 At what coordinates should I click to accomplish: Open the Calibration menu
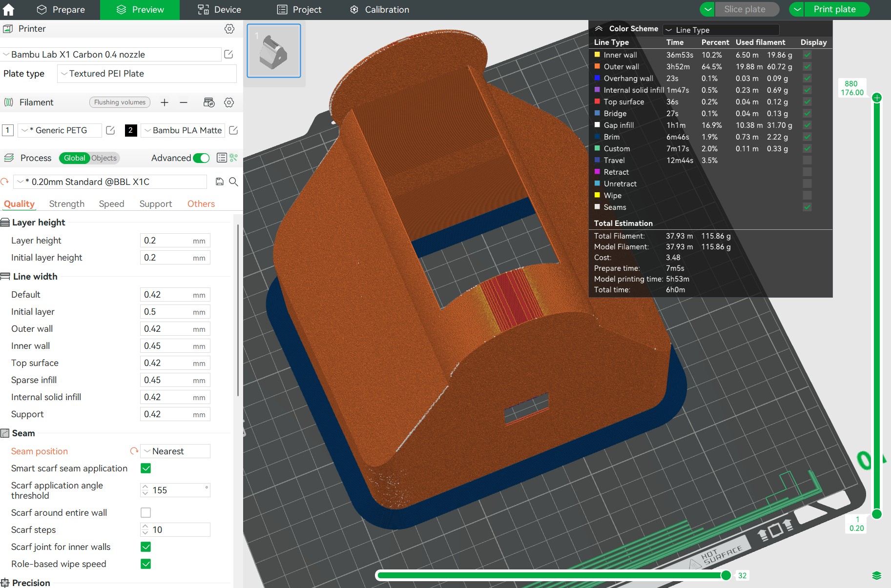(x=380, y=10)
